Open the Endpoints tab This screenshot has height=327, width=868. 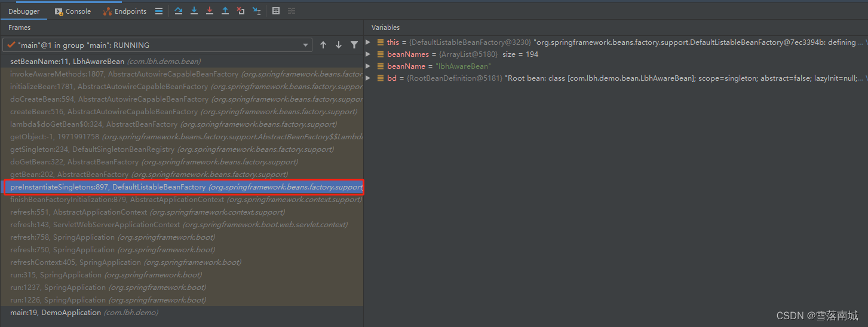point(125,11)
